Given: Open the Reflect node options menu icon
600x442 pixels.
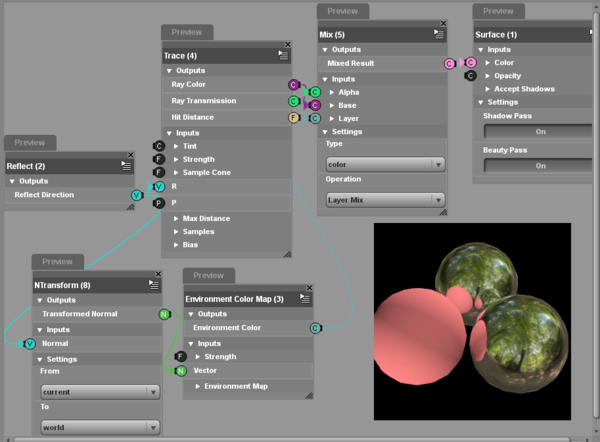Looking at the screenshot, I should click(126, 166).
